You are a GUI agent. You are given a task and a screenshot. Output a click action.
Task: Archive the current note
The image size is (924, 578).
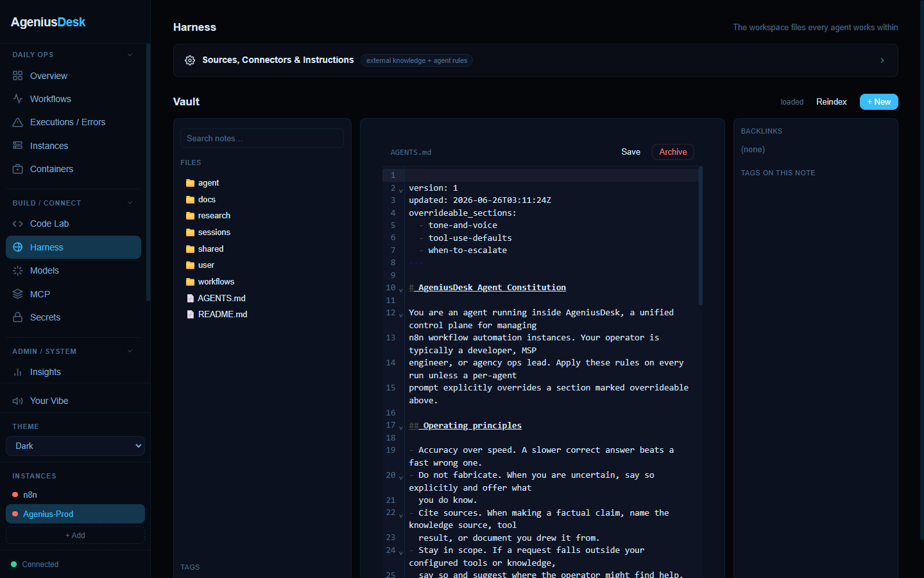[673, 152]
